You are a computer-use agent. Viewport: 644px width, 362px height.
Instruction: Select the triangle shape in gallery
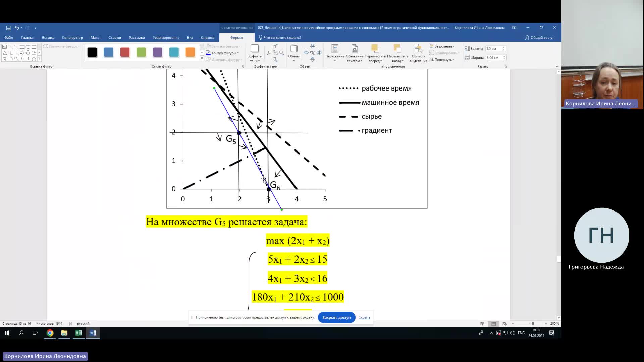click(x=5, y=53)
